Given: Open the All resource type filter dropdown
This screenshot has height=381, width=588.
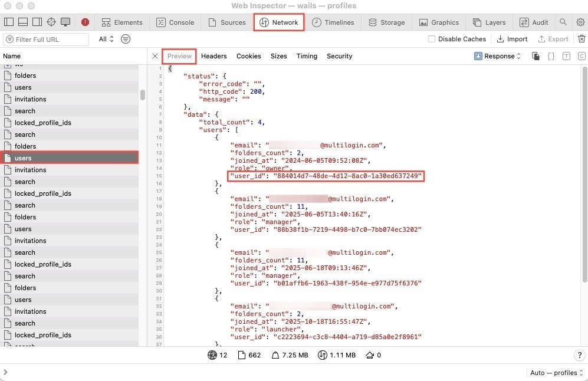Looking at the screenshot, I should (x=104, y=39).
